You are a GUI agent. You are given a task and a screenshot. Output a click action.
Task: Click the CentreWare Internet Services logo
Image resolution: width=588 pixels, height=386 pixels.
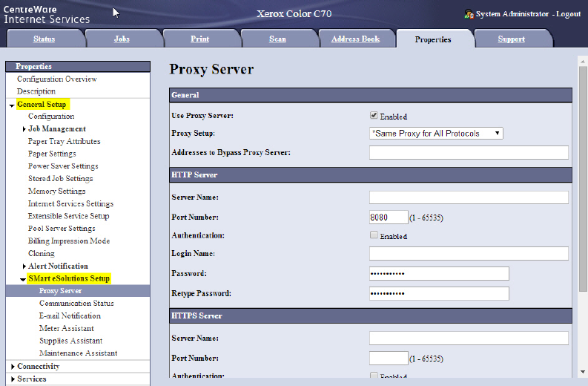(46, 13)
